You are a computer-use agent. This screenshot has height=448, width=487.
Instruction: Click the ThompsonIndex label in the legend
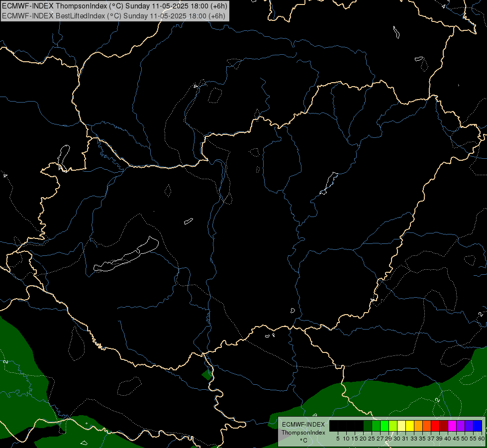pos(303,433)
